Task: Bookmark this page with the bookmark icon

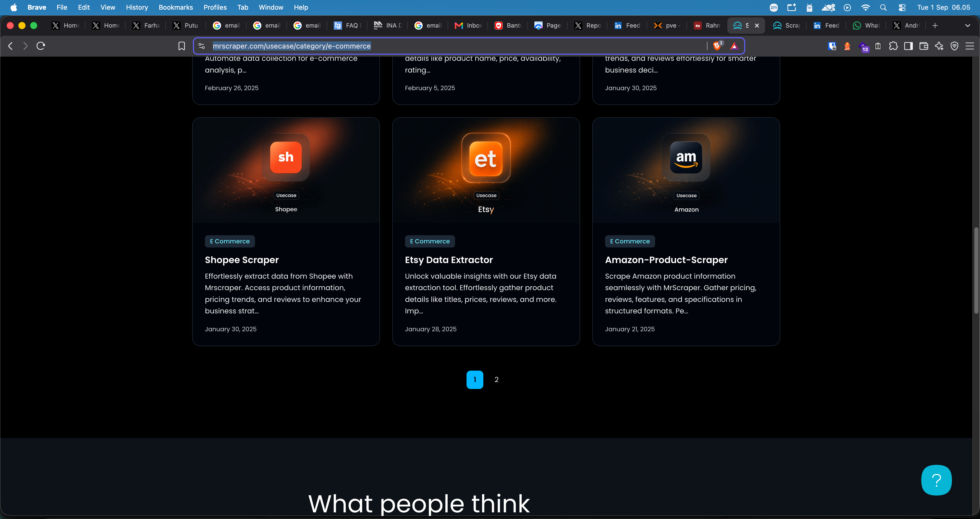Action: tap(181, 46)
